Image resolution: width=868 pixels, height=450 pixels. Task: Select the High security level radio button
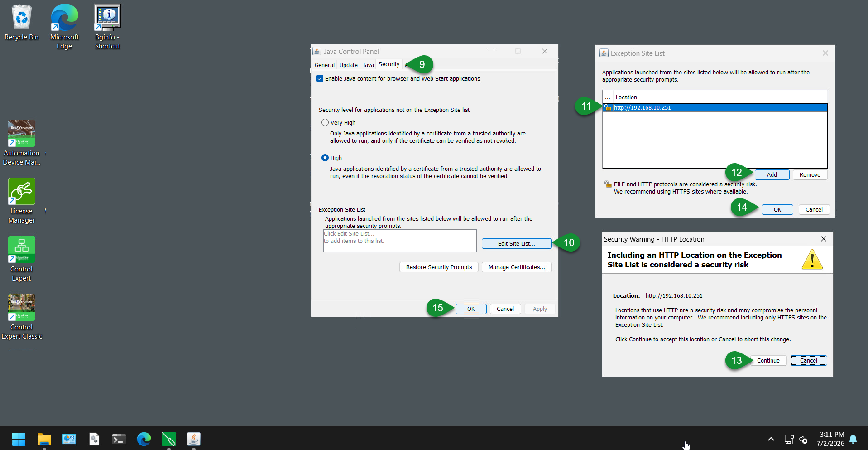(325, 158)
